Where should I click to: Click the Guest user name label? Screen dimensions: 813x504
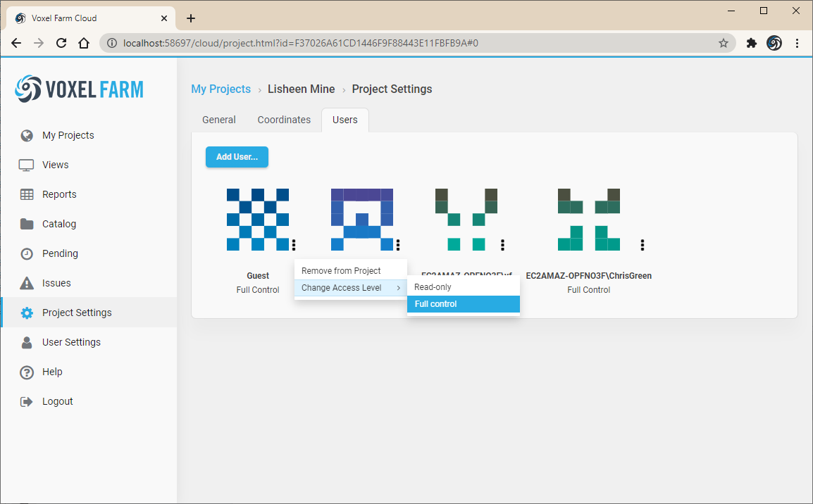pyautogui.click(x=258, y=275)
